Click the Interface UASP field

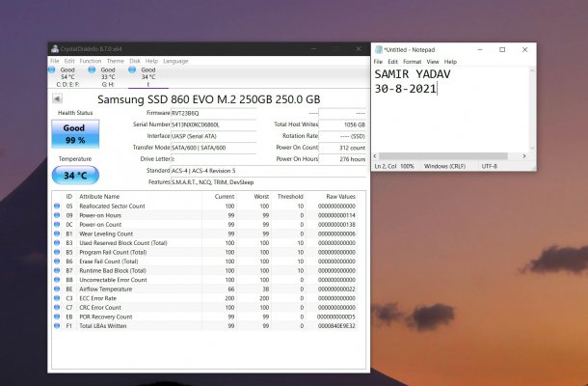(213, 136)
